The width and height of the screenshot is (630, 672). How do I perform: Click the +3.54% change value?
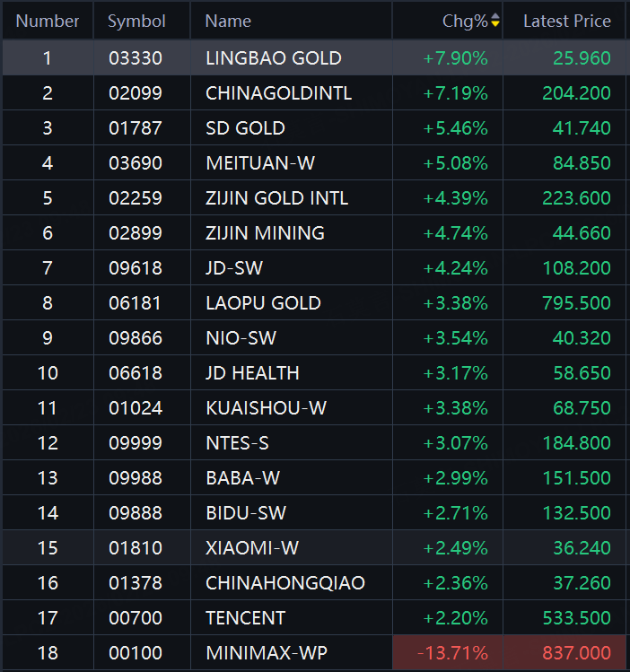tap(455, 338)
